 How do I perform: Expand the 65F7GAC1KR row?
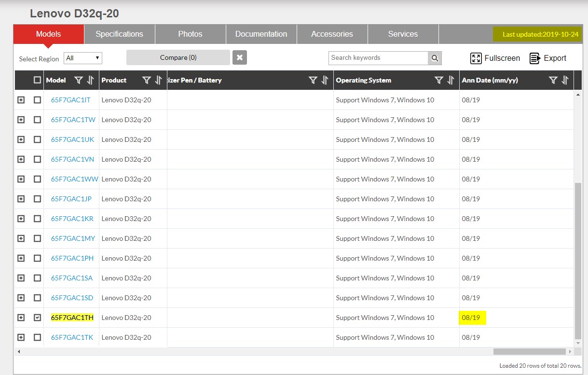coord(21,219)
